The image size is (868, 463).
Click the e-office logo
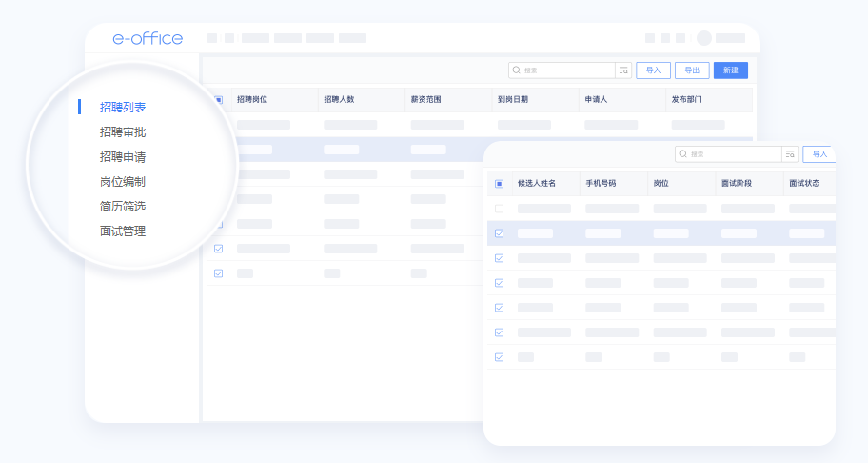pos(147,38)
